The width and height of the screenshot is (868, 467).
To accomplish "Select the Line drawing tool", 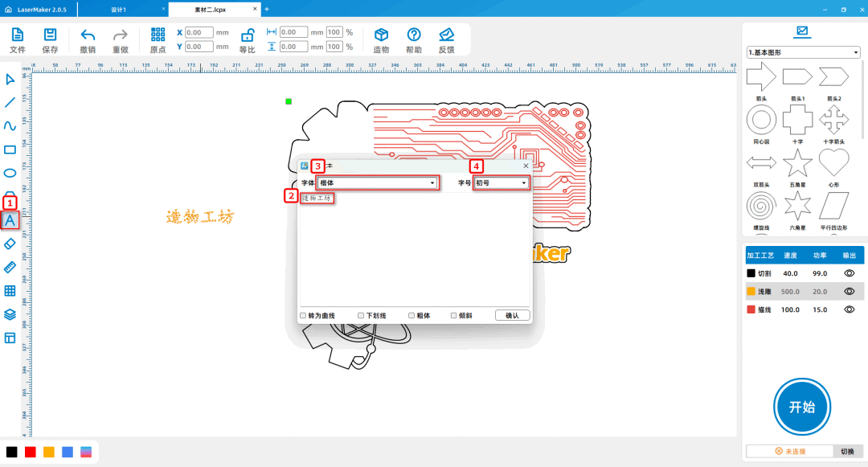I will pos(10,102).
